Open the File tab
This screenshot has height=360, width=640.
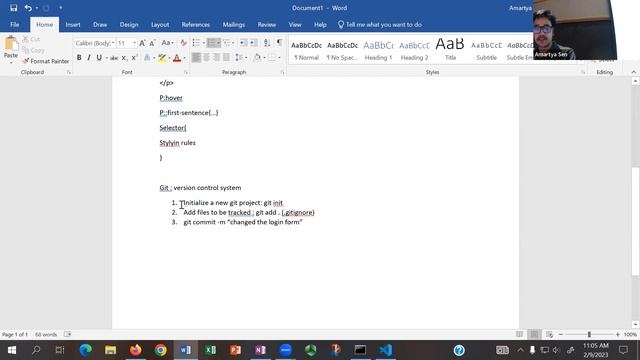15,24
